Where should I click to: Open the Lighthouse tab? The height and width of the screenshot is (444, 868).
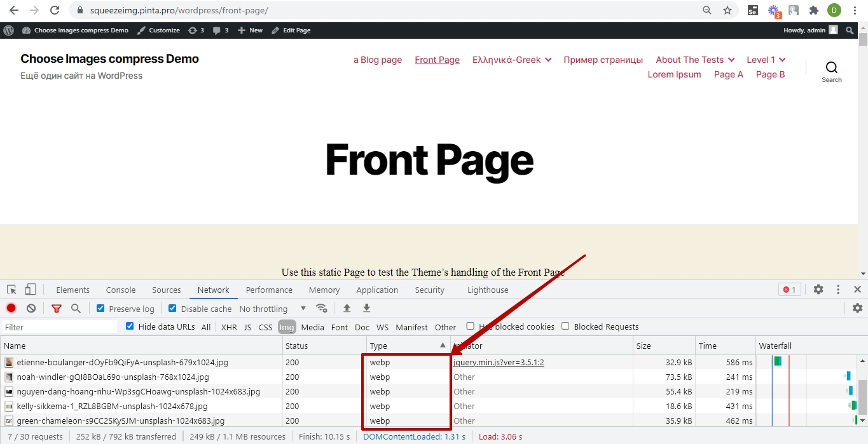tap(488, 290)
